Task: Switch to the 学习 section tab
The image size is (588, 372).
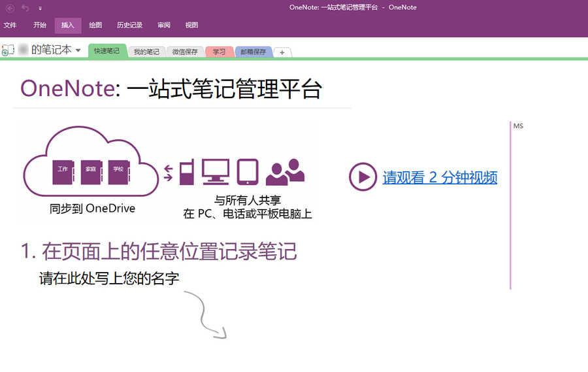Action: (x=219, y=52)
